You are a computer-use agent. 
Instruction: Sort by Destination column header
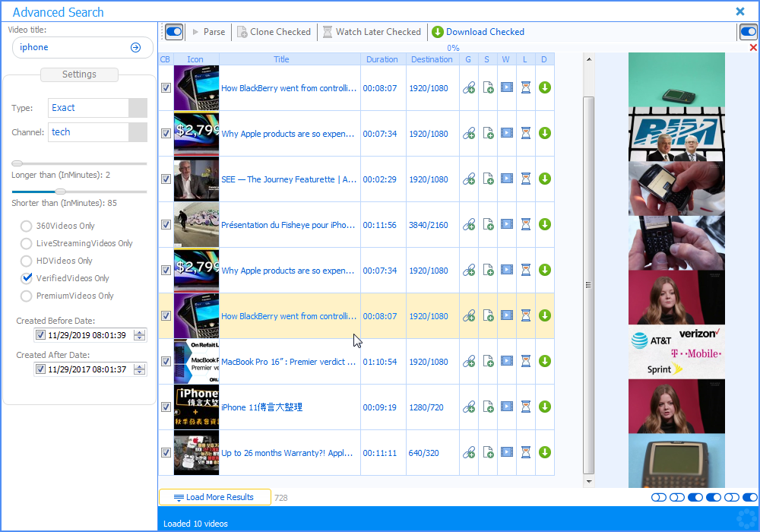point(432,59)
